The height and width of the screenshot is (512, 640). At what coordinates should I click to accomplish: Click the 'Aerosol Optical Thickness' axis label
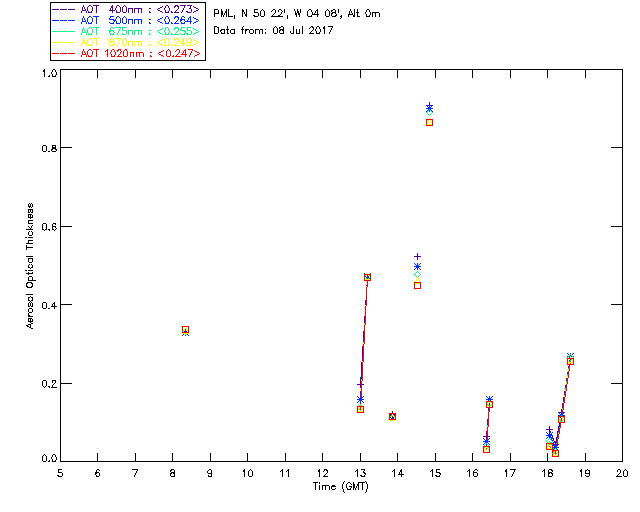(30, 266)
